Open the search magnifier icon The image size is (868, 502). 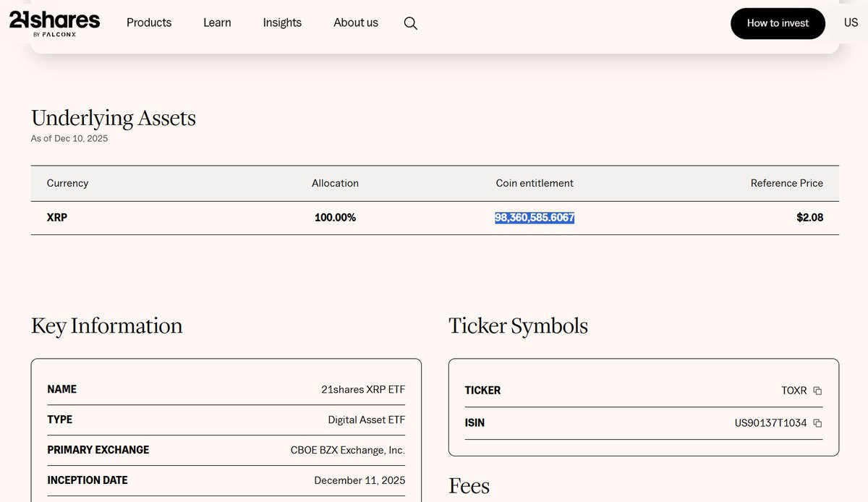(410, 23)
